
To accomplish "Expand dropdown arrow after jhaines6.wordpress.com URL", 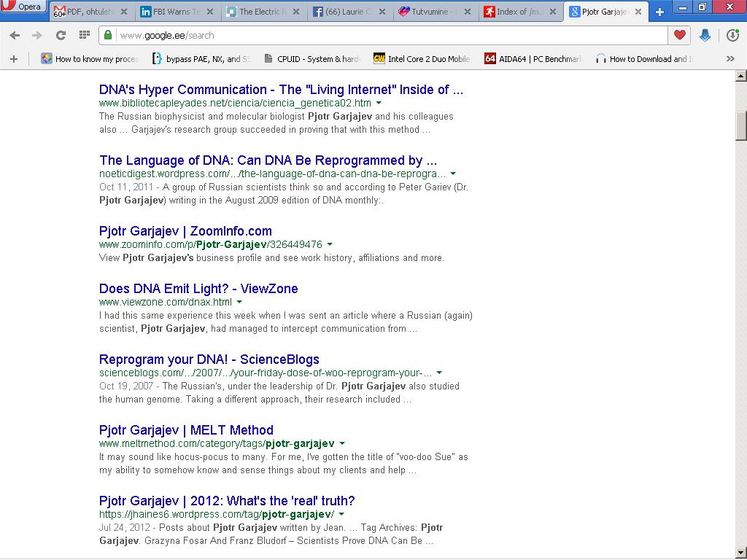I will pos(341,514).
